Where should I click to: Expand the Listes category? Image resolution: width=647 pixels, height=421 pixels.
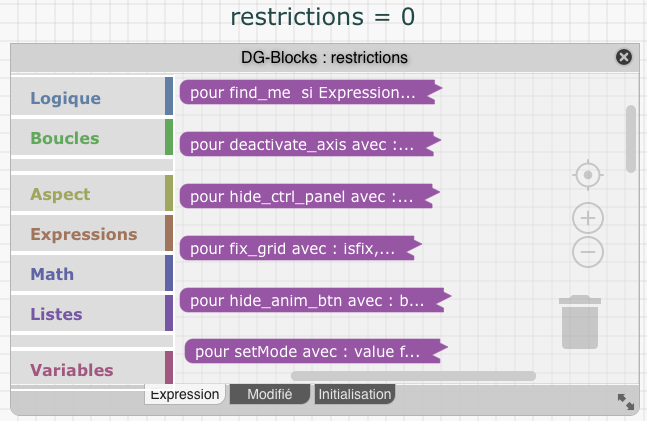point(56,313)
